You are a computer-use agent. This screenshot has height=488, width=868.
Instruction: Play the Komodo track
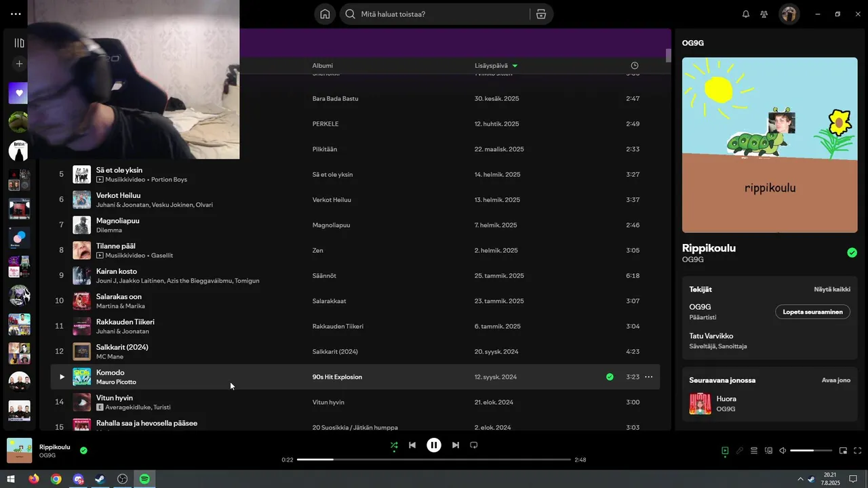(62, 377)
